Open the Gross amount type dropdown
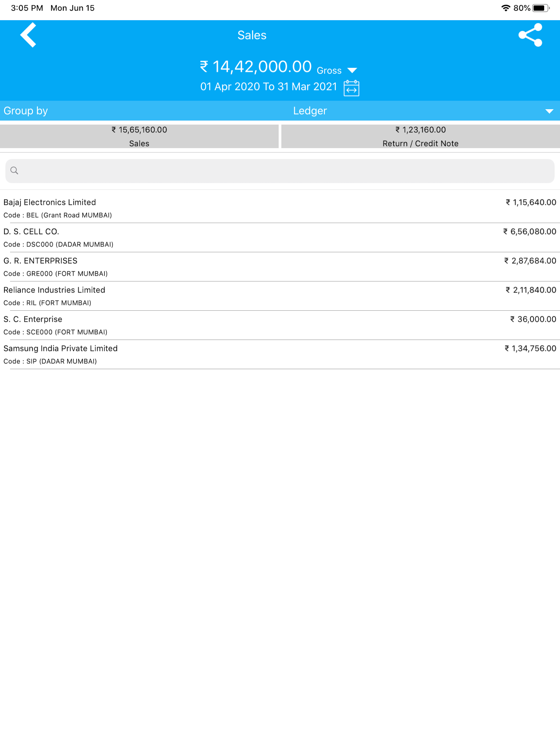Screen dimensions: 560x747 pyautogui.click(x=337, y=70)
